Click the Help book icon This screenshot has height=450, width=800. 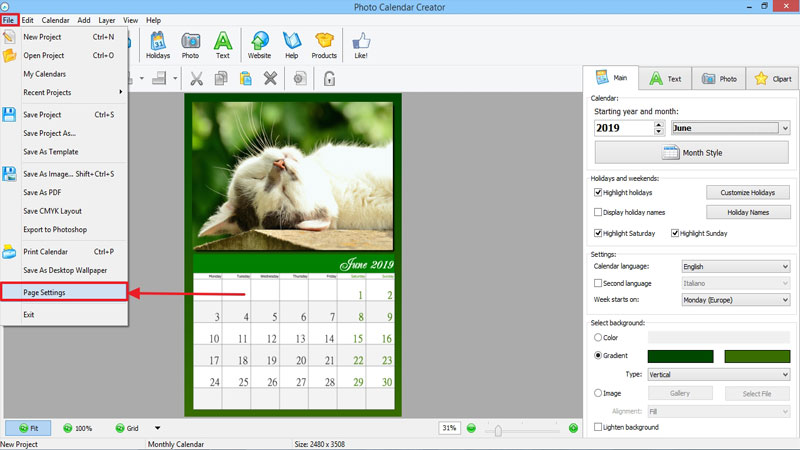292,45
